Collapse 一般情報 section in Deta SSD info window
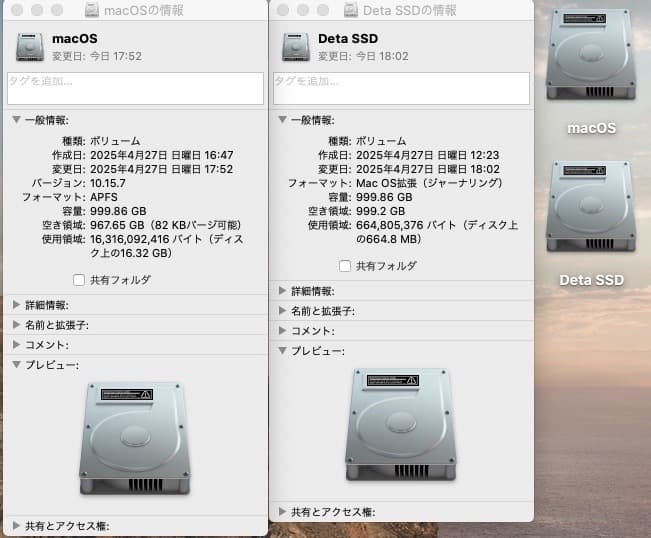Screen dimensions: 651x538 tap(283, 120)
